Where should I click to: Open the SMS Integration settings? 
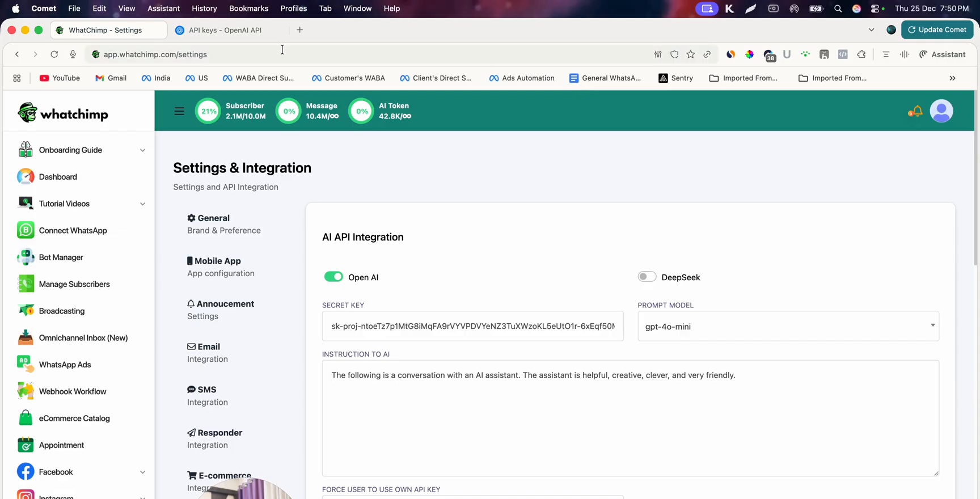[208, 396]
